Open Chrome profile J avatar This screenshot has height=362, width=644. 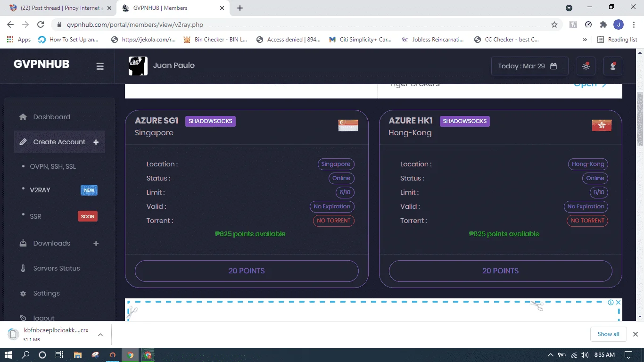pyautogui.click(x=619, y=25)
